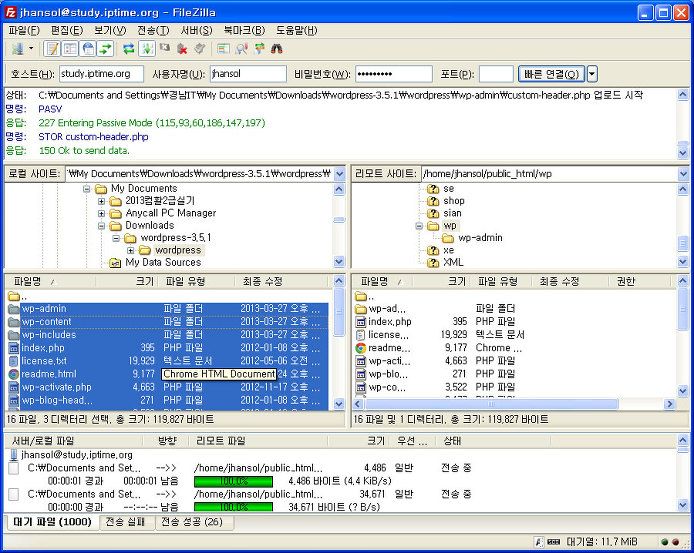Expand the 2013컴활2급실기 folder node

(101, 201)
